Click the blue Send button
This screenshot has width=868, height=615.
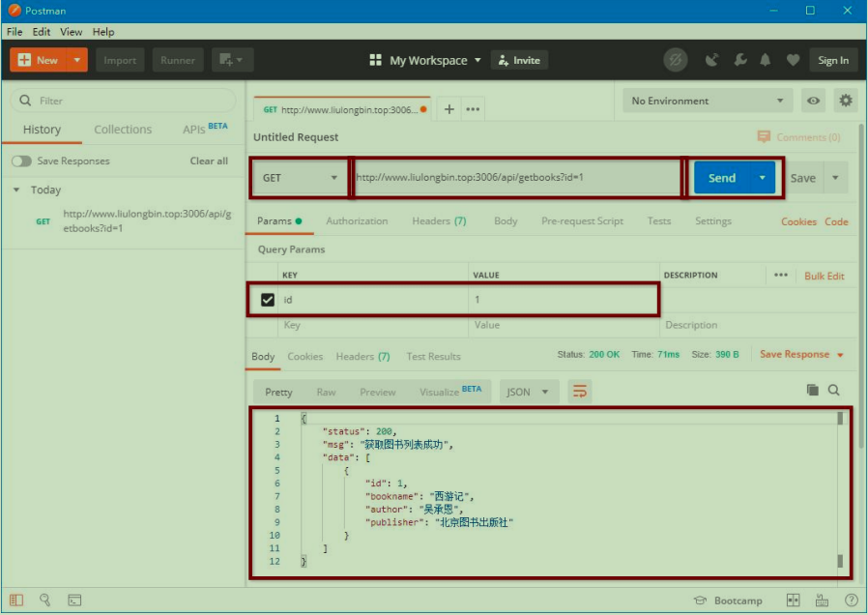(x=722, y=178)
